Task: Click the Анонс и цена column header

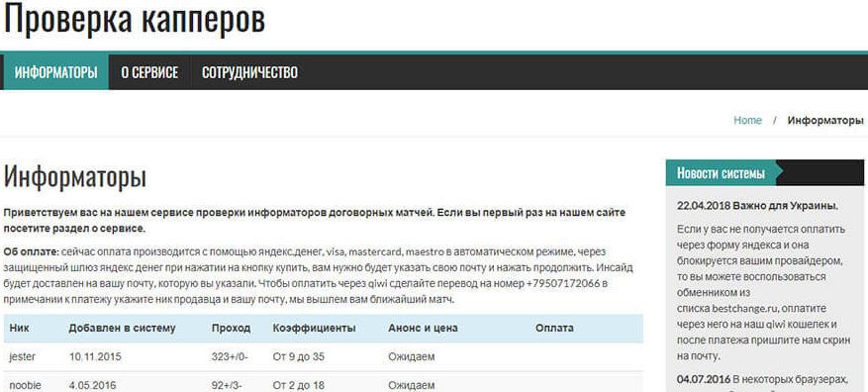Action: (x=423, y=328)
